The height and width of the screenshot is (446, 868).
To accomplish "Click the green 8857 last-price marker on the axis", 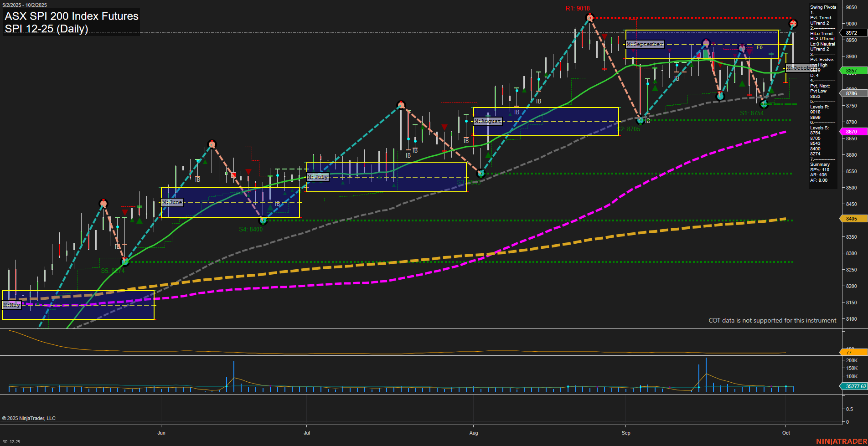I will coord(852,71).
